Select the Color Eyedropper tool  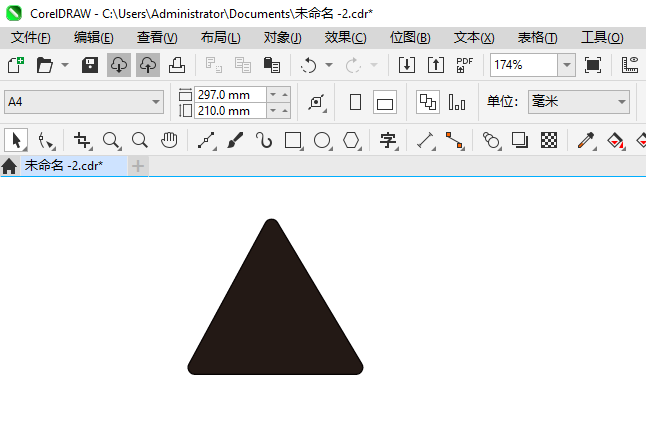(x=586, y=141)
